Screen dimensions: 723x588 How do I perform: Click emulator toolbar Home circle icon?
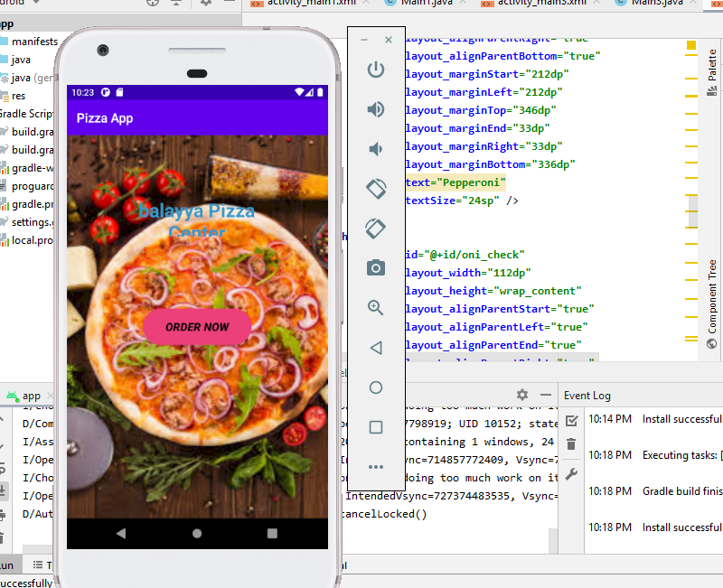click(x=376, y=387)
